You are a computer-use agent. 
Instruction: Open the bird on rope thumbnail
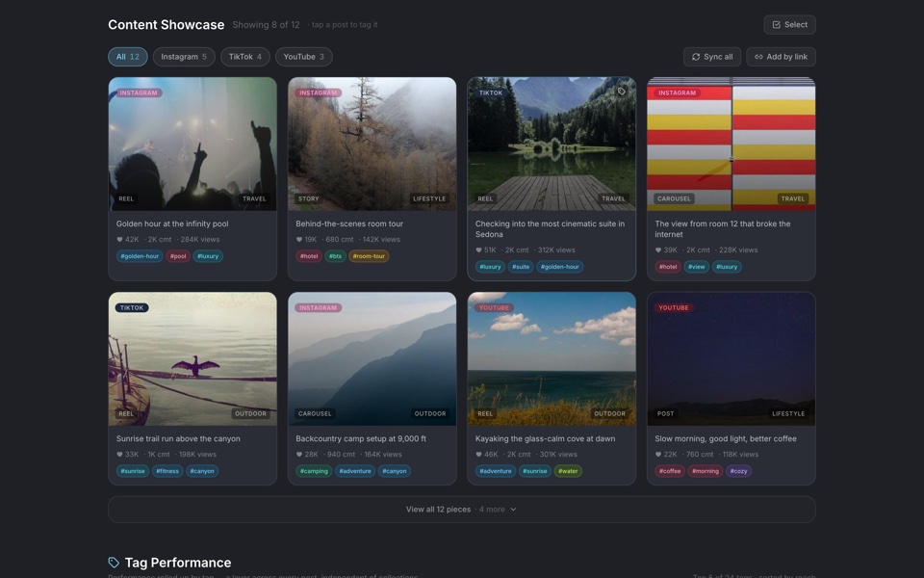click(x=192, y=358)
